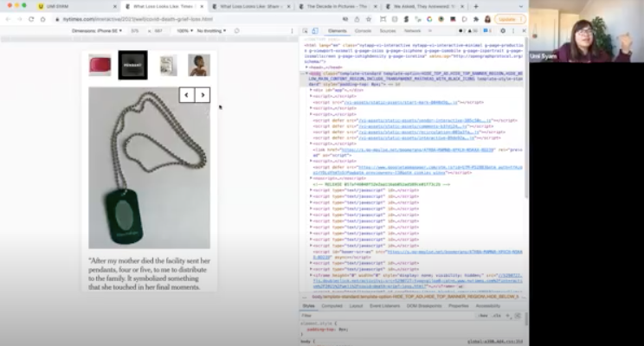Image resolution: width=644 pixels, height=346 pixels.
Task: Switch to 'The Decade in Pictures' tab
Action: tap(338, 7)
